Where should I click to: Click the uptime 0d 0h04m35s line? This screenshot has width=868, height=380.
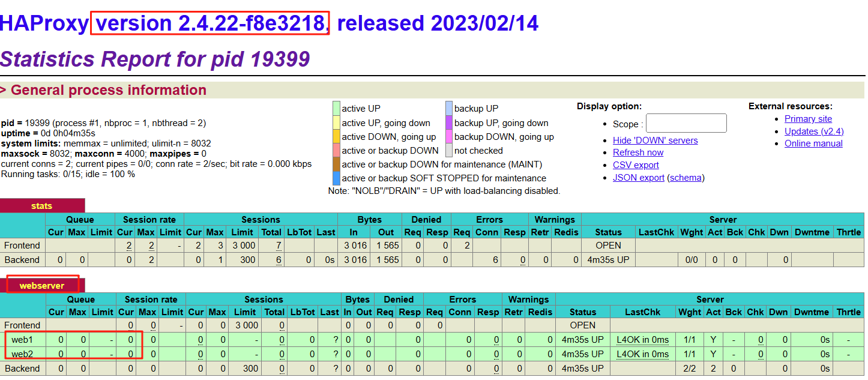(x=48, y=133)
